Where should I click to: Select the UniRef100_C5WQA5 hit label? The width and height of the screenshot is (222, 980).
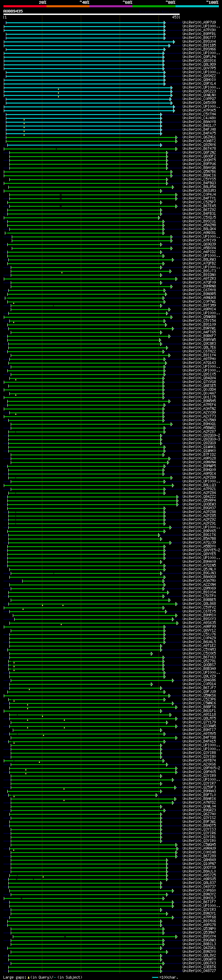[x=199, y=844]
